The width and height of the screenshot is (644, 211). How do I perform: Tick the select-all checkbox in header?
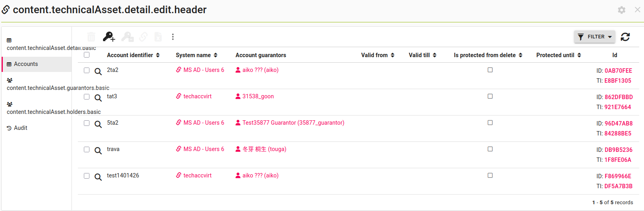[87, 55]
